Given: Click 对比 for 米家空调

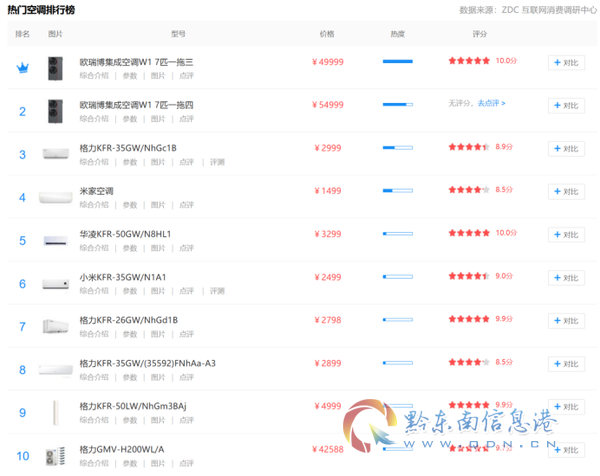Looking at the screenshot, I should point(566,191).
